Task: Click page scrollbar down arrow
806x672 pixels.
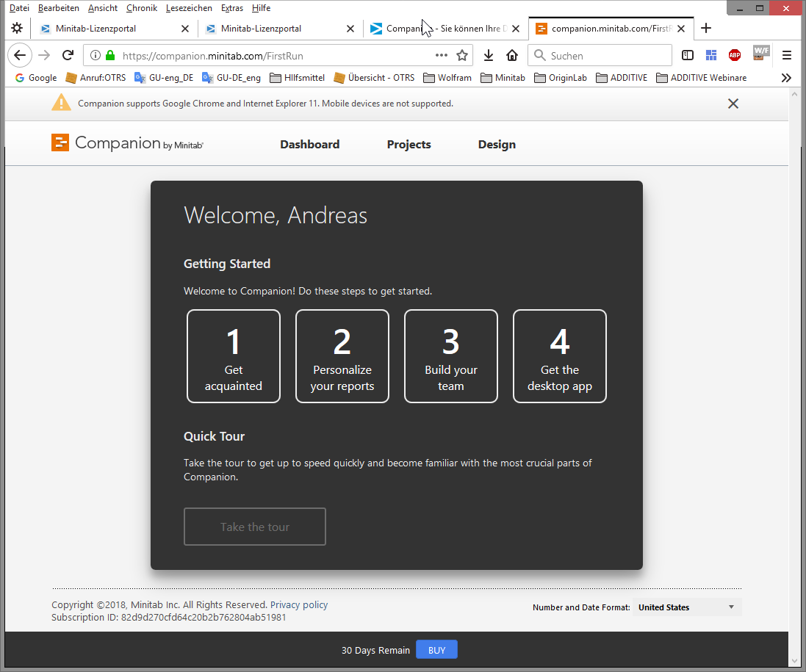Action: (x=795, y=661)
